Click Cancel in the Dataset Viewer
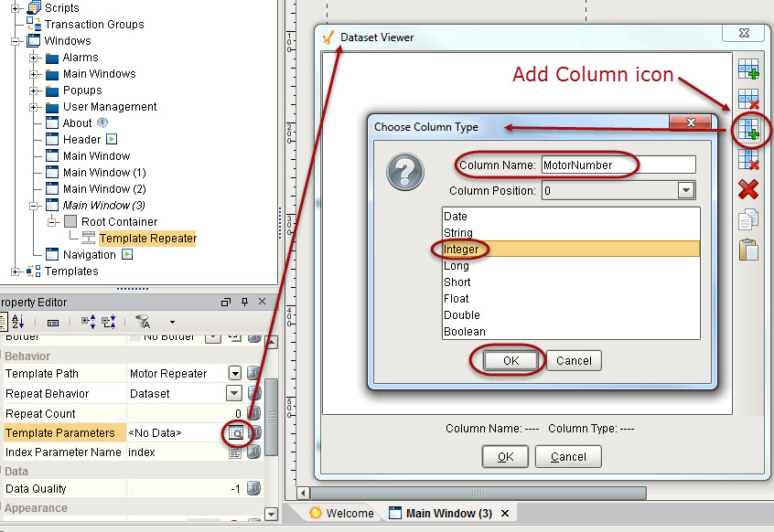This screenshot has height=532, width=774. [568, 457]
